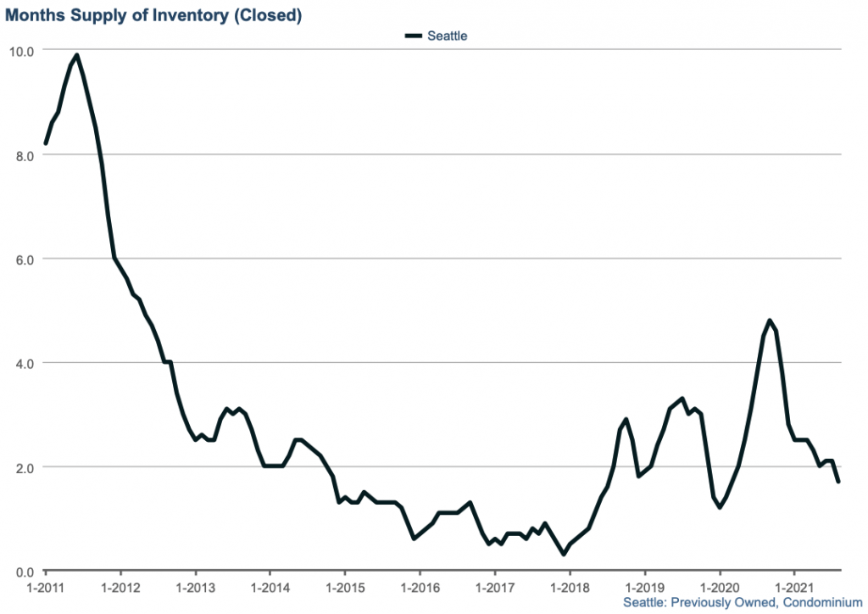The height and width of the screenshot is (614, 868).
Task: Toggle the Seattle series legend label
Action: [x=447, y=36]
